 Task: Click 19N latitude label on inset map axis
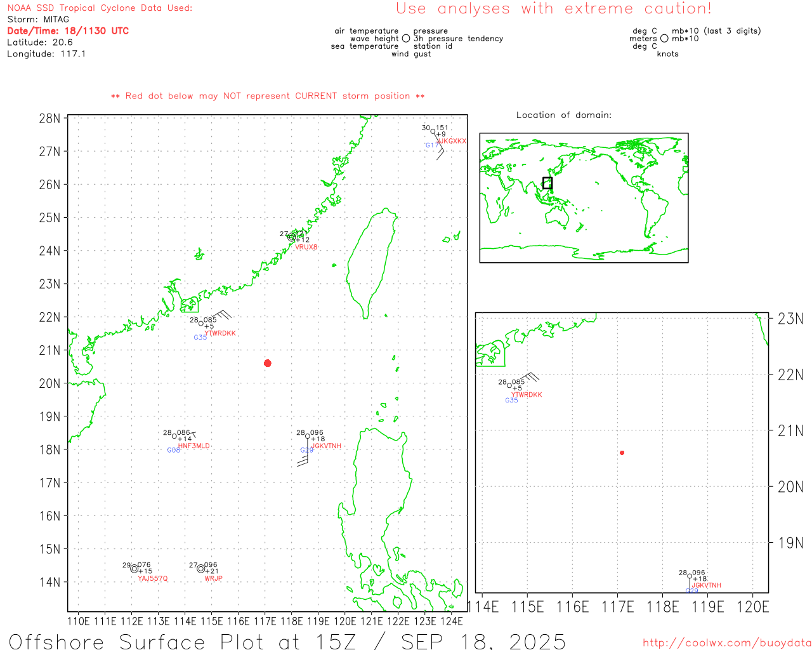[791, 543]
